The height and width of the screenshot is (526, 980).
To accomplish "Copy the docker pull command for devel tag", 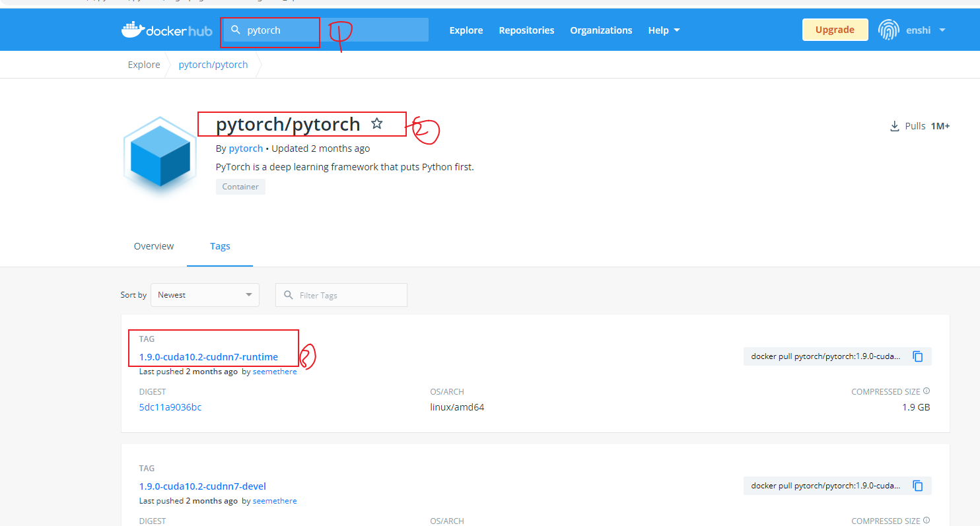I will tap(918, 485).
